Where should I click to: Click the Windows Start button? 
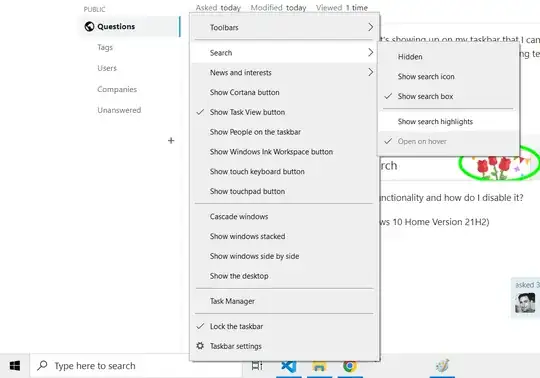(15, 366)
